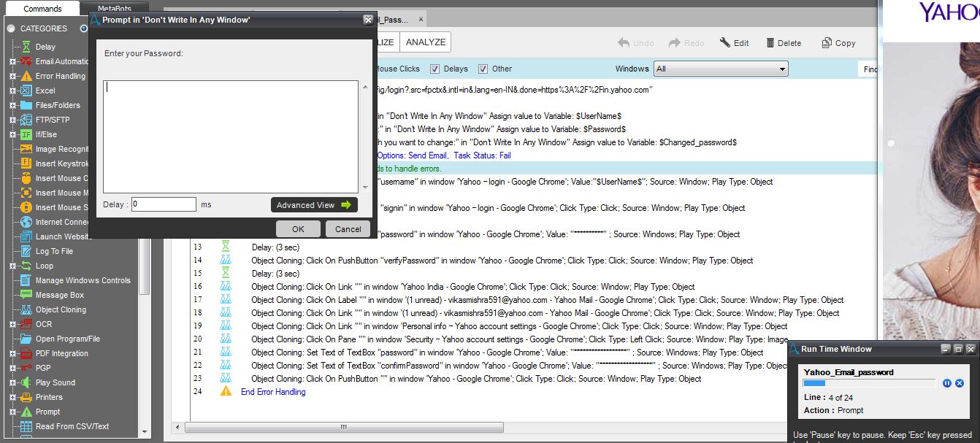Screen dimensions: 980x443
Task: Open the ANALYZE tab
Action: coord(425,42)
